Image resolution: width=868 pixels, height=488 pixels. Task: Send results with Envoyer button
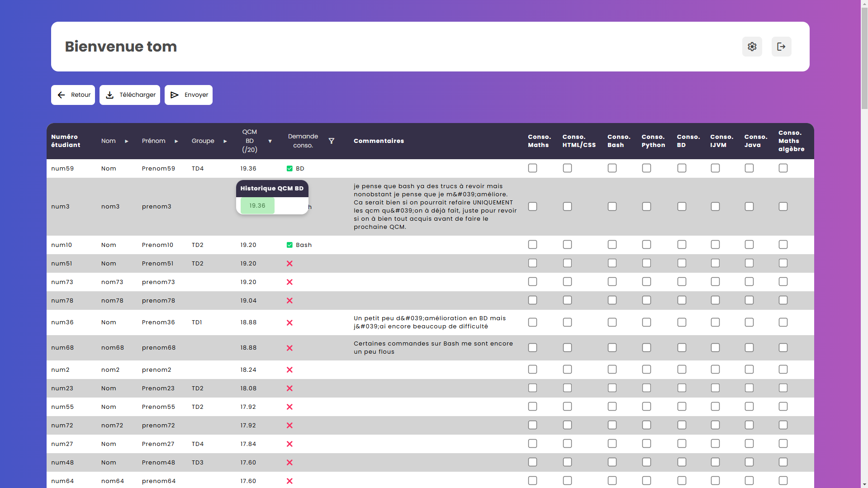(189, 95)
